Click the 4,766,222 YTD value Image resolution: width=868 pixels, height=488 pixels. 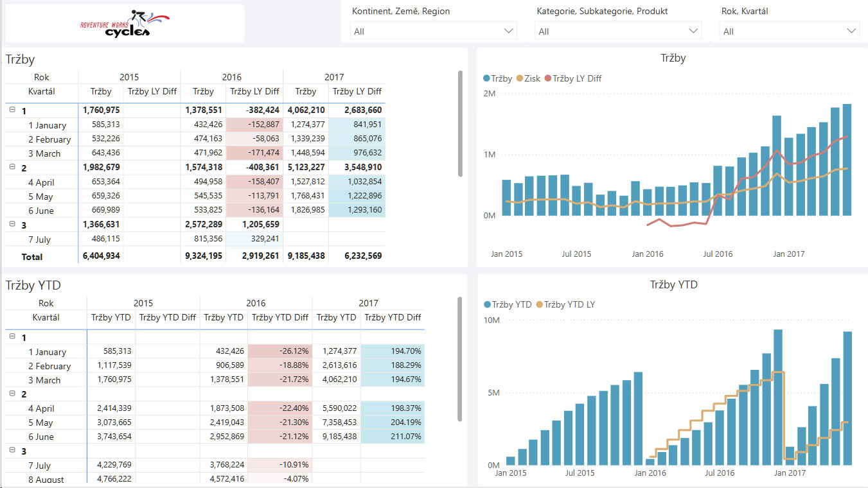point(114,479)
